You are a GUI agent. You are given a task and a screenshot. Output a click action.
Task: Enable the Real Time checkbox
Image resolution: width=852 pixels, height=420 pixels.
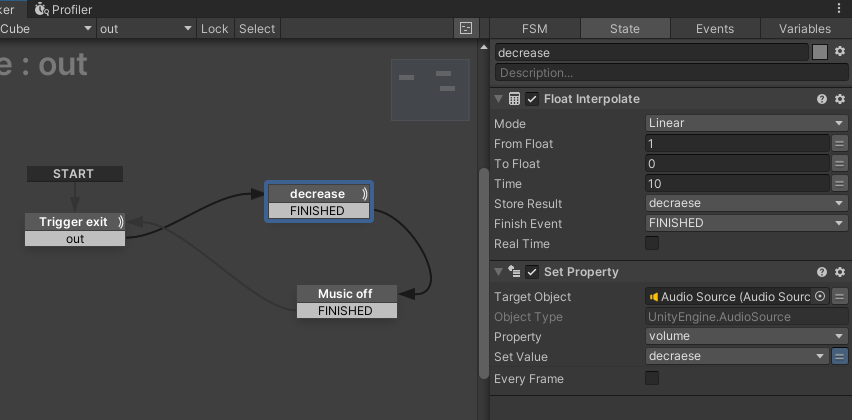point(652,243)
